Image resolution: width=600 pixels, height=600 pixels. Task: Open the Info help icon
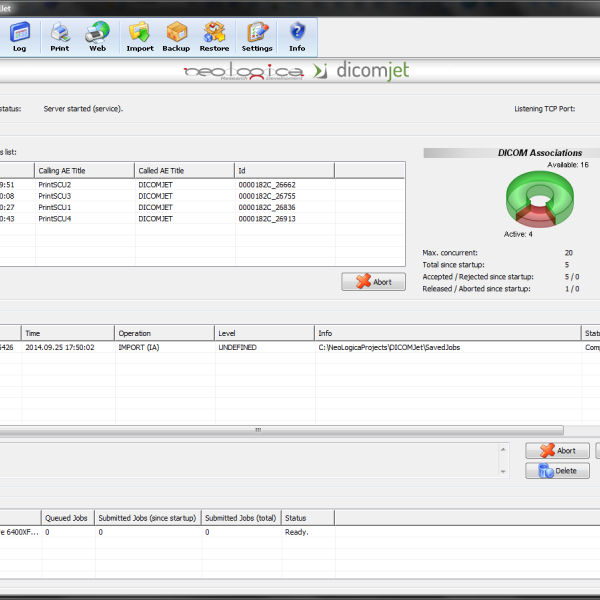click(x=297, y=35)
